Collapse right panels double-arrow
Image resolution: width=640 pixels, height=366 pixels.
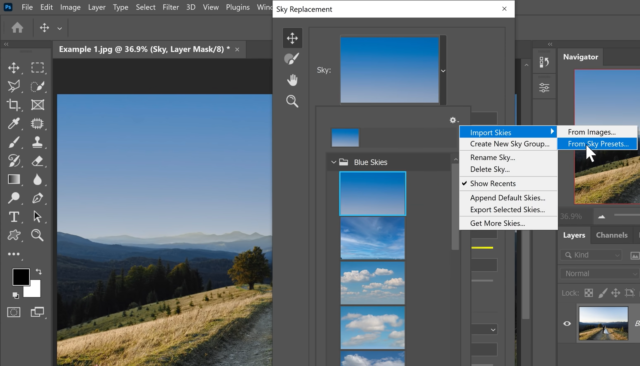point(550,44)
